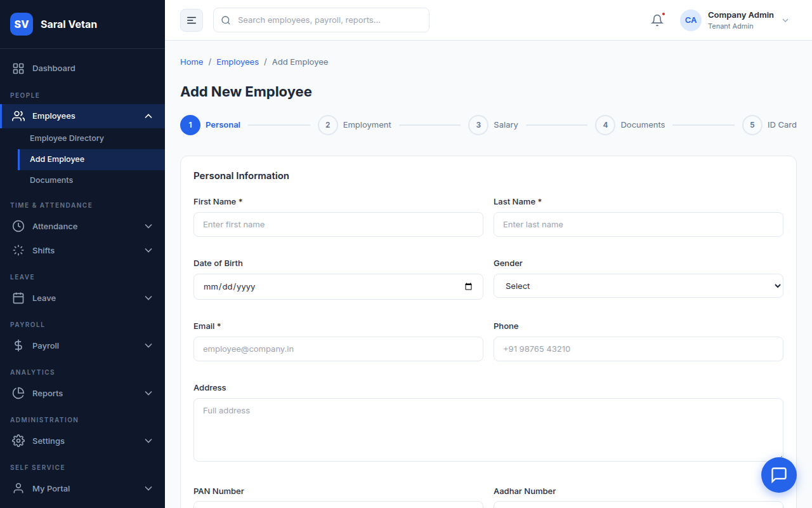Click the Employees breadcrumb link
Image resolution: width=812 pixels, height=508 pixels.
[x=237, y=62]
